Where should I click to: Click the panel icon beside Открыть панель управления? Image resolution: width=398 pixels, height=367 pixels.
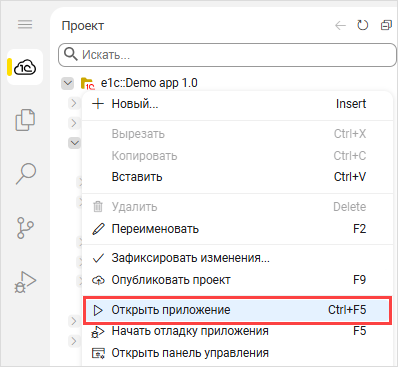coord(98,353)
